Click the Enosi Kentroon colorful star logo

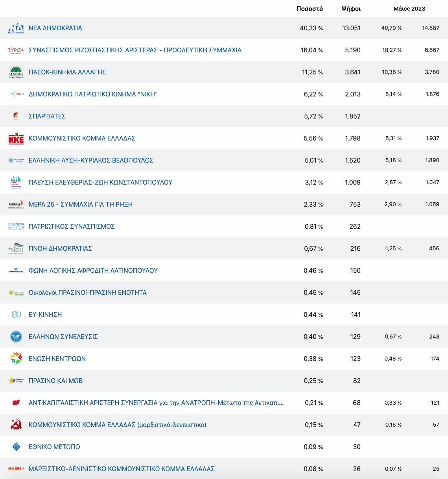click(16, 359)
